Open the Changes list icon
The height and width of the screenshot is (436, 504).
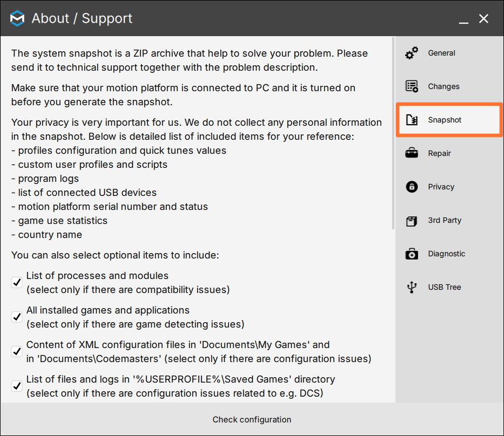point(412,86)
